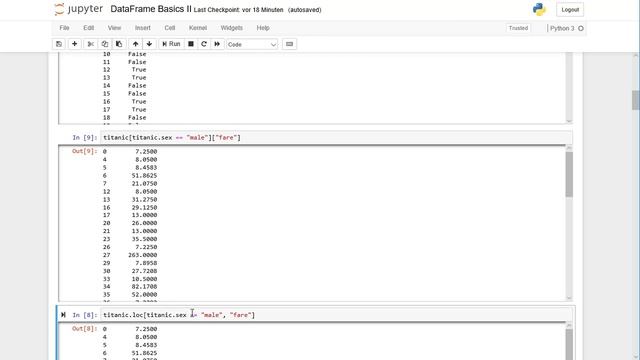640x360 pixels.
Task: Open the command palette keyboard icon
Action: [x=289, y=44]
